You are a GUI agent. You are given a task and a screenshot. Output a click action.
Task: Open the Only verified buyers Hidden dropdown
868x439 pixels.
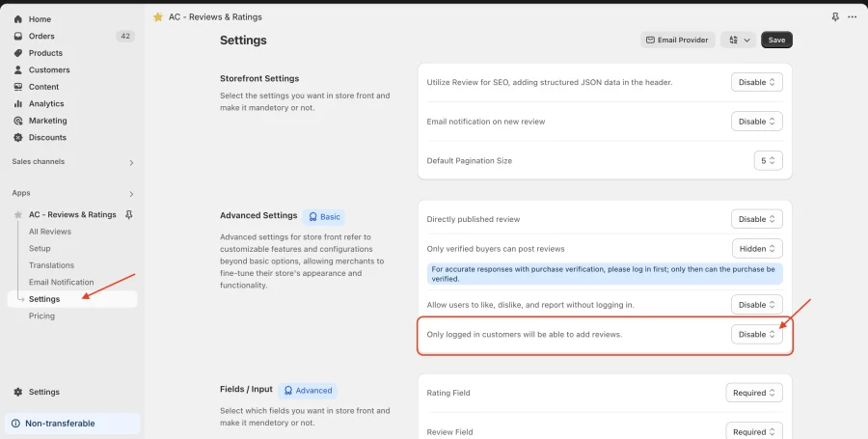point(757,249)
